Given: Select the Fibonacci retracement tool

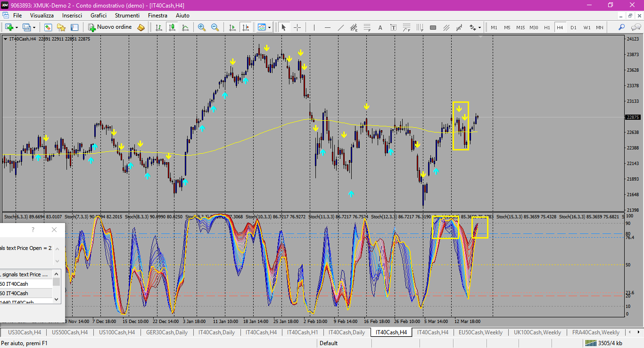Looking at the screenshot, I should (x=367, y=27).
